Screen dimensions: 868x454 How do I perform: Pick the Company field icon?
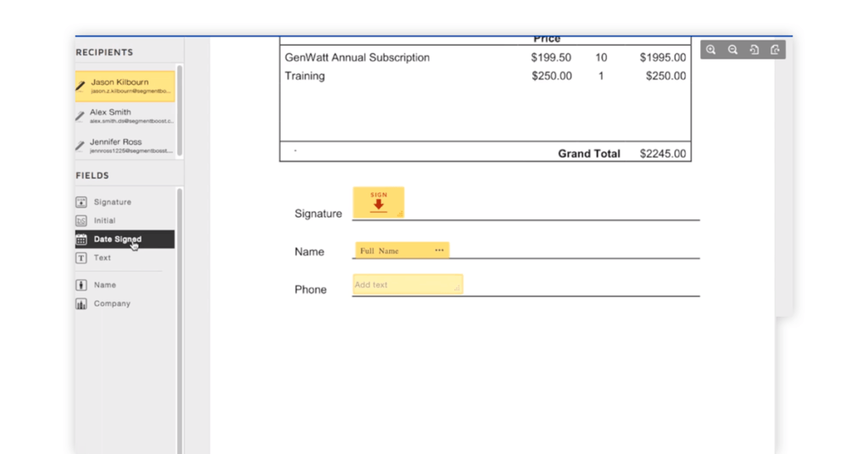pyautogui.click(x=81, y=303)
